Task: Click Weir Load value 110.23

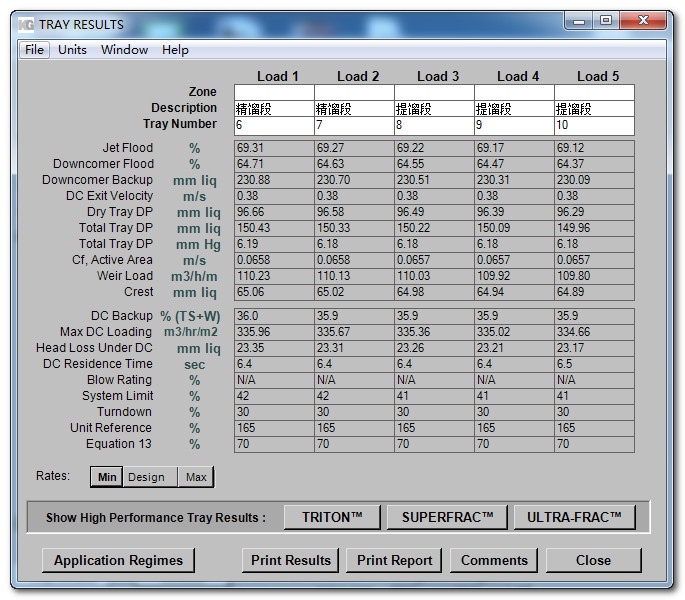Action: pyautogui.click(x=274, y=276)
